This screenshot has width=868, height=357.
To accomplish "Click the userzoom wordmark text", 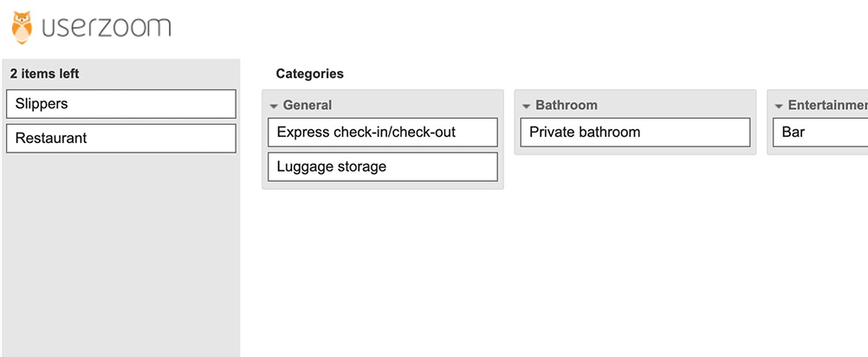I will point(107,28).
